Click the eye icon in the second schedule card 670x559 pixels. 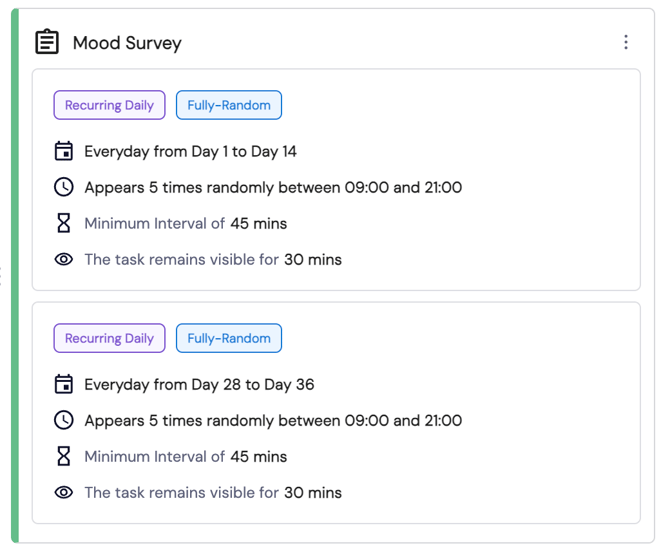pos(64,492)
